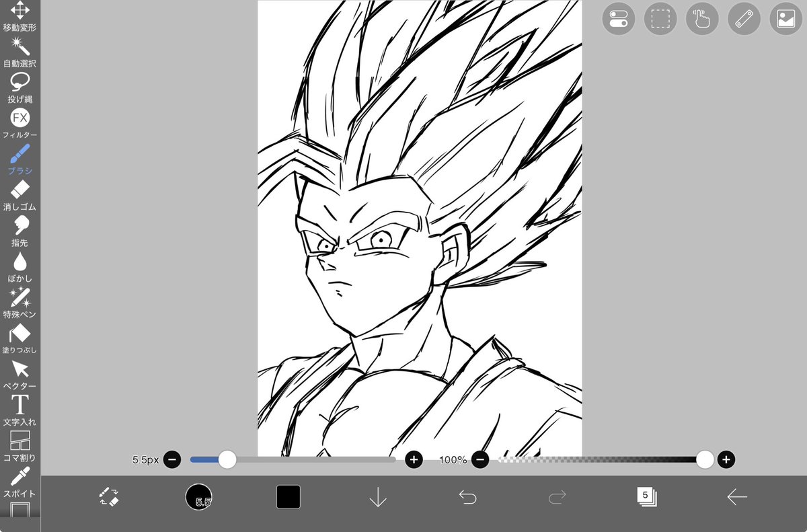
Task: Select the Brush (ブラシ) tool
Action: click(x=20, y=160)
